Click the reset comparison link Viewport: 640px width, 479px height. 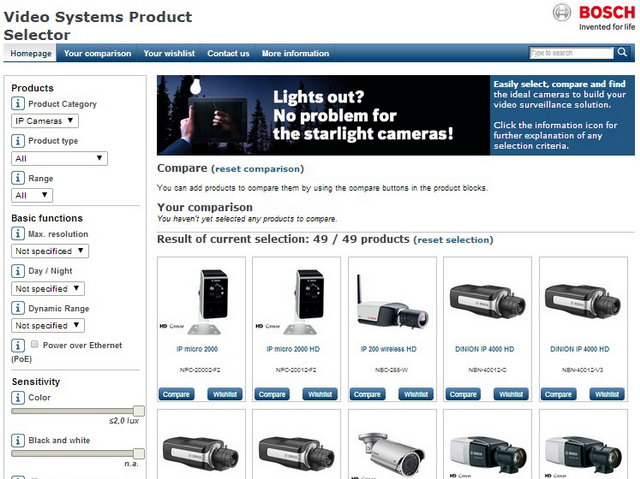pos(258,169)
